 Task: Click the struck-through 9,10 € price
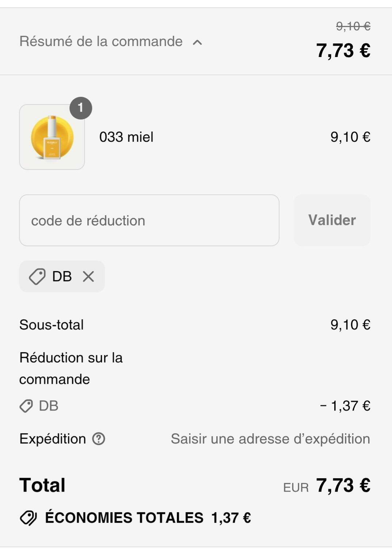pyautogui.click(x=353, y=26)
